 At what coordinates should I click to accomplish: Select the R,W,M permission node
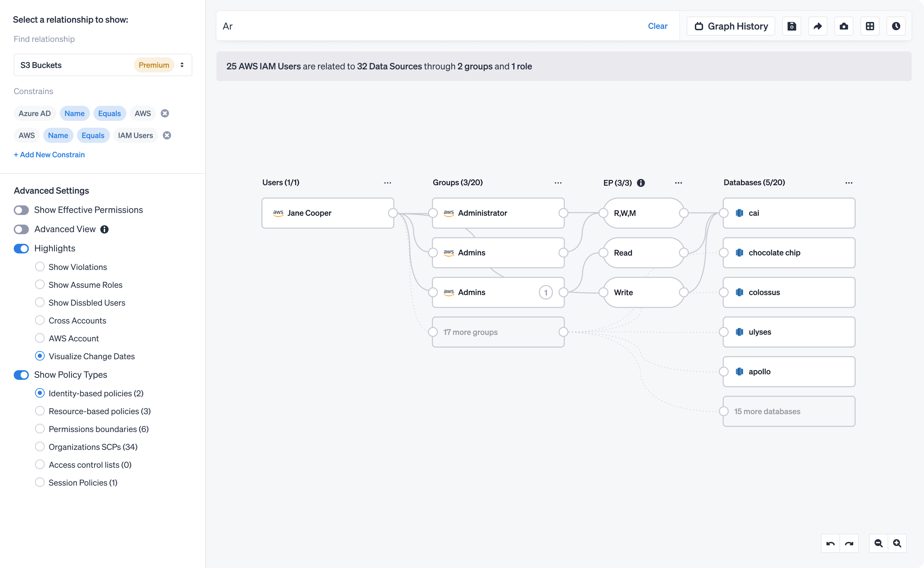(x=643, y=213)
